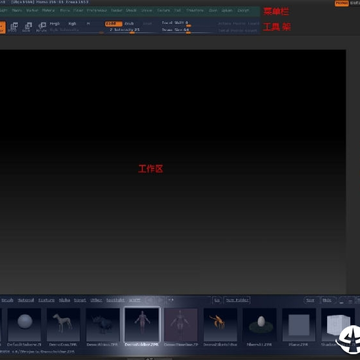Select the Move transform icon

13,27
